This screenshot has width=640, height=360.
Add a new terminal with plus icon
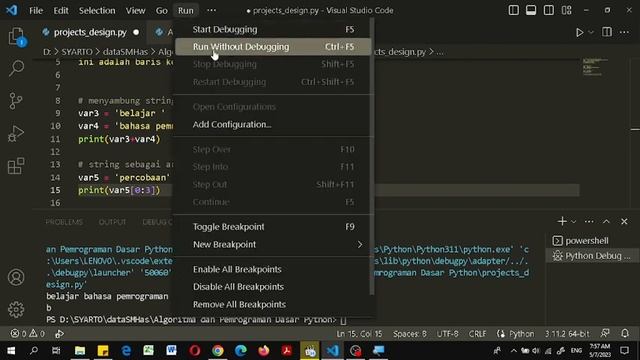[562, 221]
